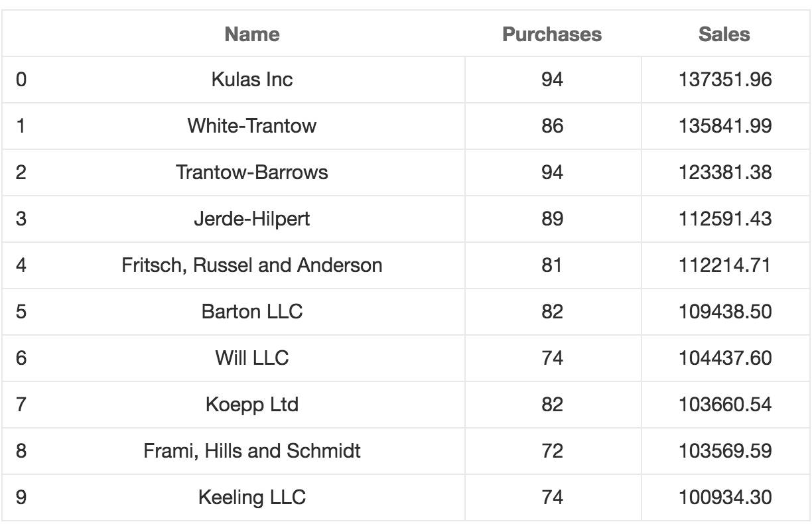Click the Keeling LLC cell
This screenshot has width=812, height=524.
(252, 497)
